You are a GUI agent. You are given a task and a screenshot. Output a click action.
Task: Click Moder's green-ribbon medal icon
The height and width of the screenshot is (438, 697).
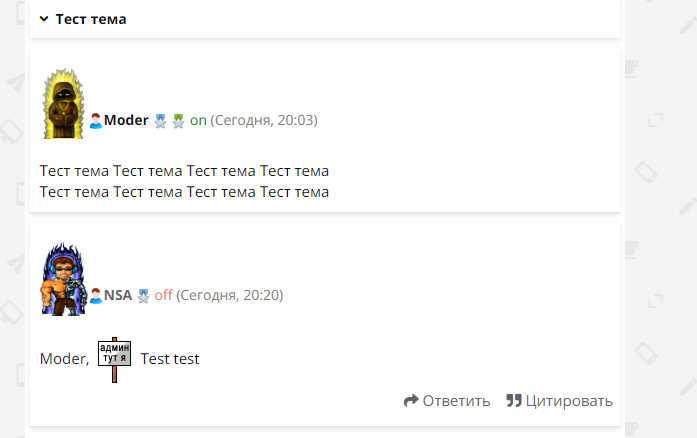click(x=178, y=121)
